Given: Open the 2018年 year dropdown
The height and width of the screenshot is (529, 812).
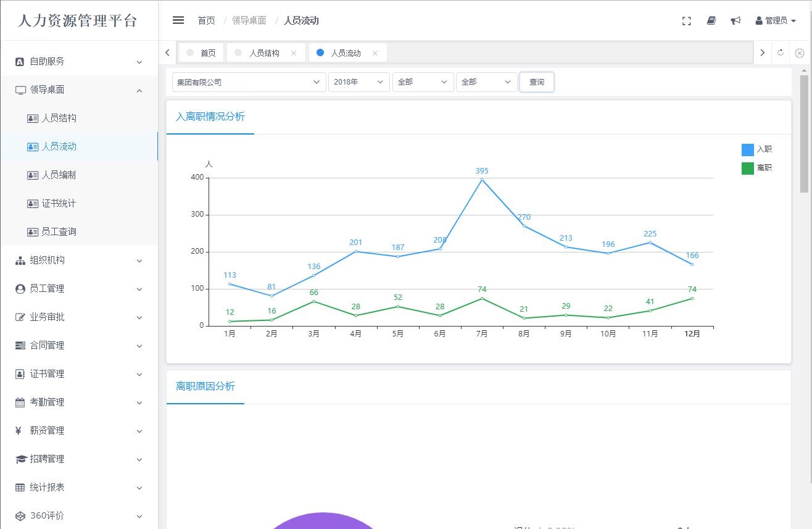Looking at the screenshot, I should point(358,82).
